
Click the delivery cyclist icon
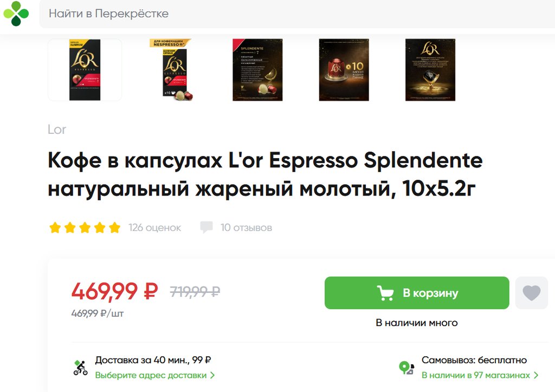point(80,368)
